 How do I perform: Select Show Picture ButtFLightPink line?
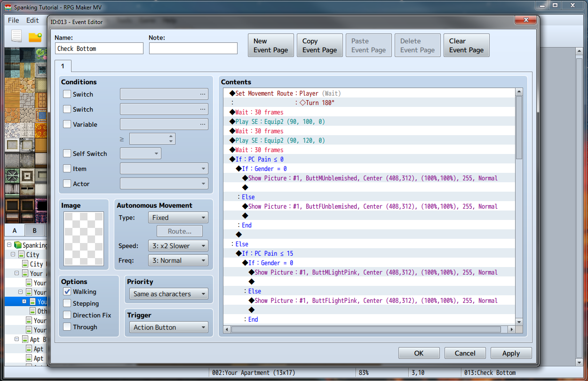coord(369,300)
